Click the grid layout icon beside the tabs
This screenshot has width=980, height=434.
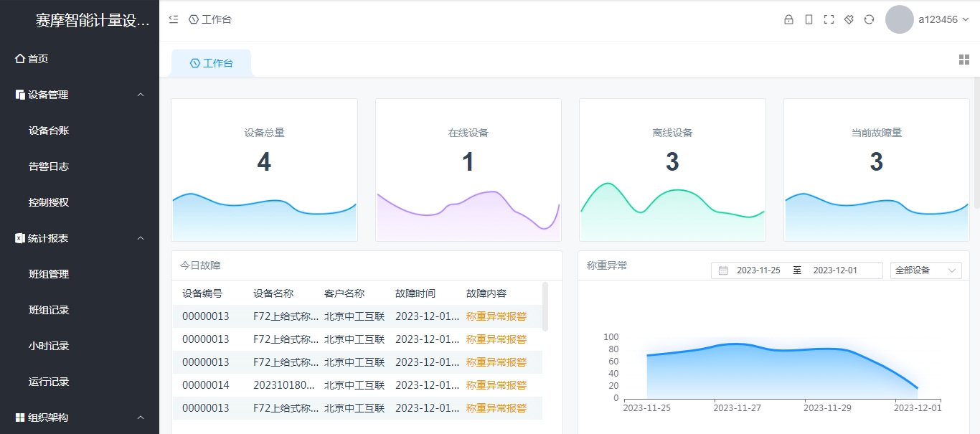964,60
